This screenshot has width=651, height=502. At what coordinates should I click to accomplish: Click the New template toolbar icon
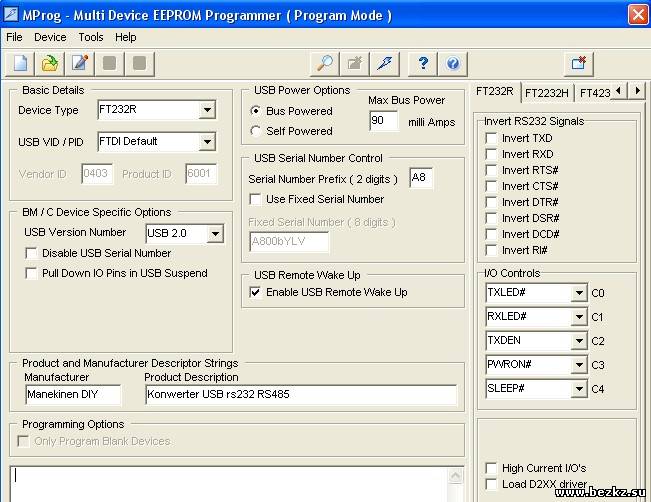[x=20, y=64]
